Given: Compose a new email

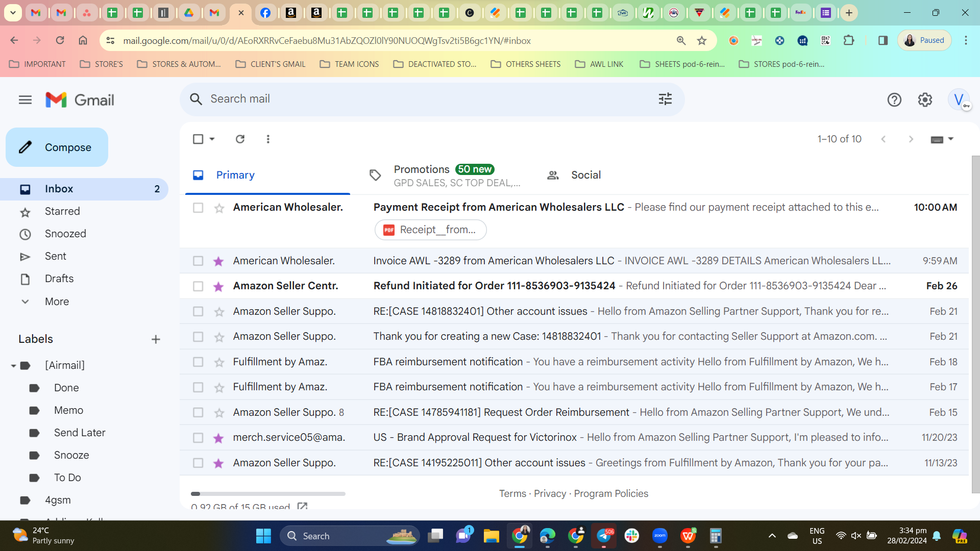Looking at the screenshot, I should [57, 147].
